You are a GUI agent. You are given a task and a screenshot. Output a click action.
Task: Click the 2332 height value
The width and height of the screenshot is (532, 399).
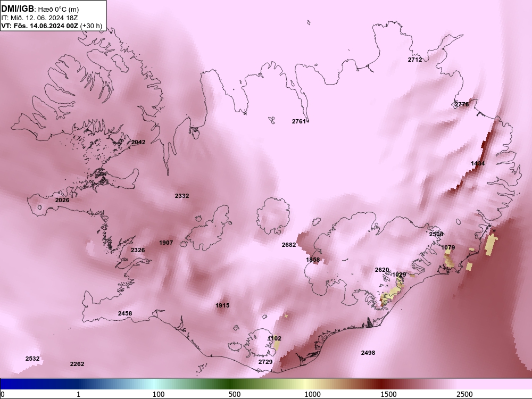(182, 196)
